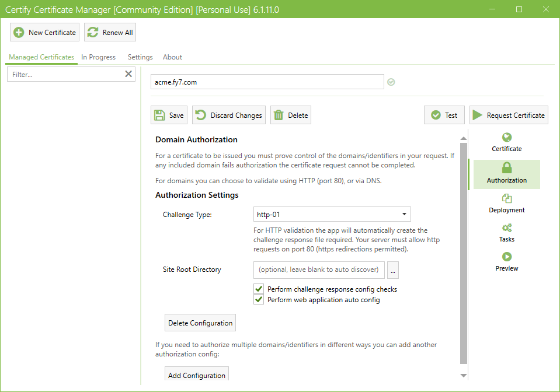Click the certificate name field acme.fy7.com

click(267, 82)
